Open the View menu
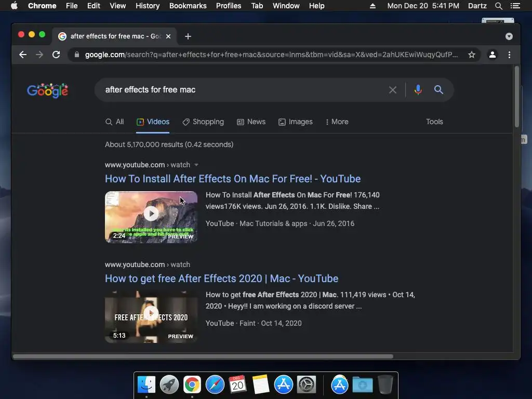The height and width of the screenshot is (399, 532). tap(118, 6)
